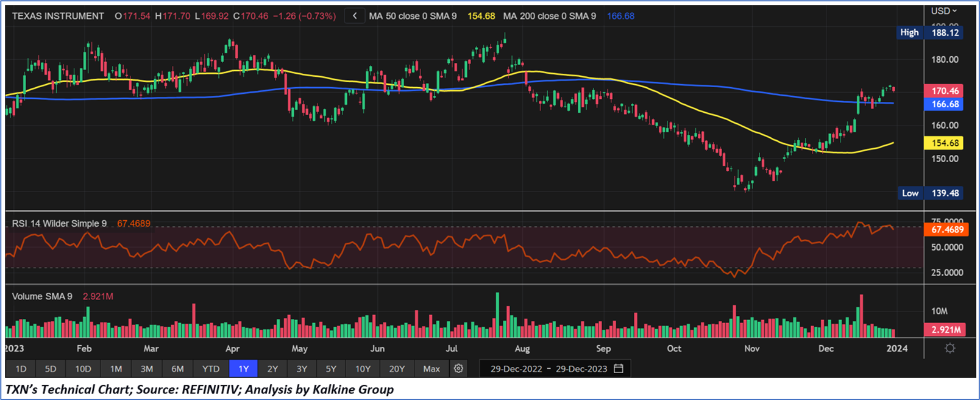The image size is (980, 400).
Task: Click the May label on the time axis
Action: pyautogui.click(x=299, y=349)
